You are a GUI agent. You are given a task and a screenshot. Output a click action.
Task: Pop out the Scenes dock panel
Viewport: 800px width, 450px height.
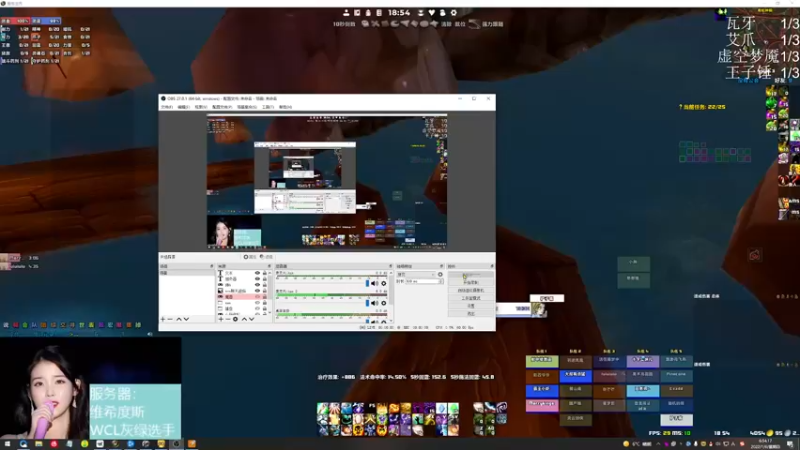tap(212, 266)
